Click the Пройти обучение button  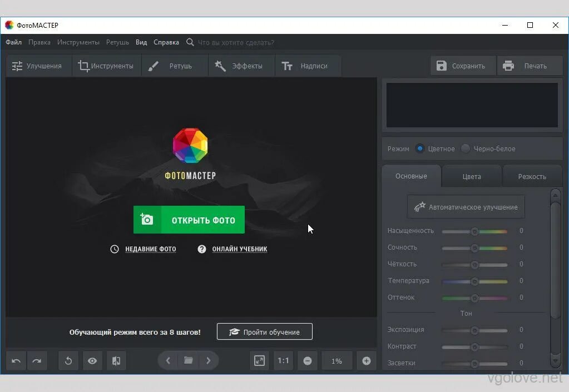(x=265, y=332)
